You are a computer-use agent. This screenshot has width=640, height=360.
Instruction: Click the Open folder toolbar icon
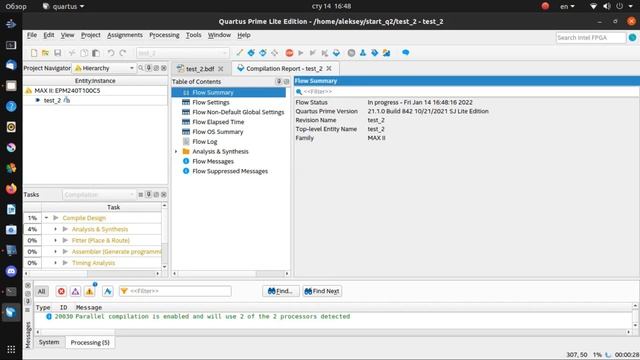(45, 53)
